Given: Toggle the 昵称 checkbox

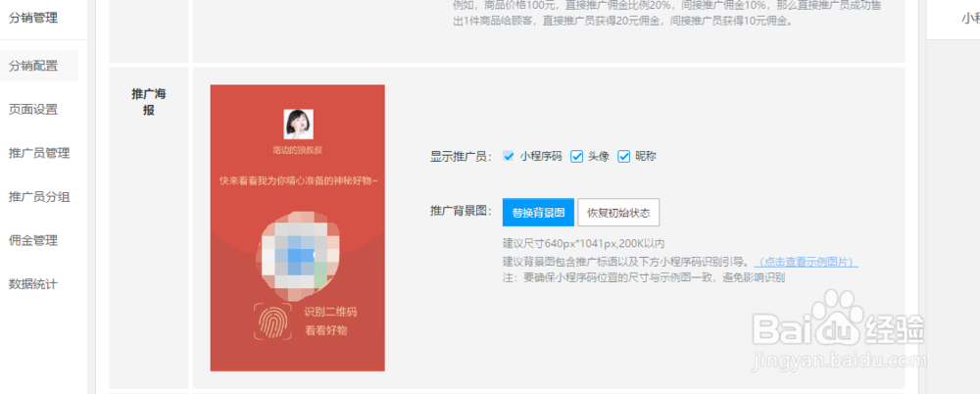Looking at the screenshot, I should [x=623, y=157].
